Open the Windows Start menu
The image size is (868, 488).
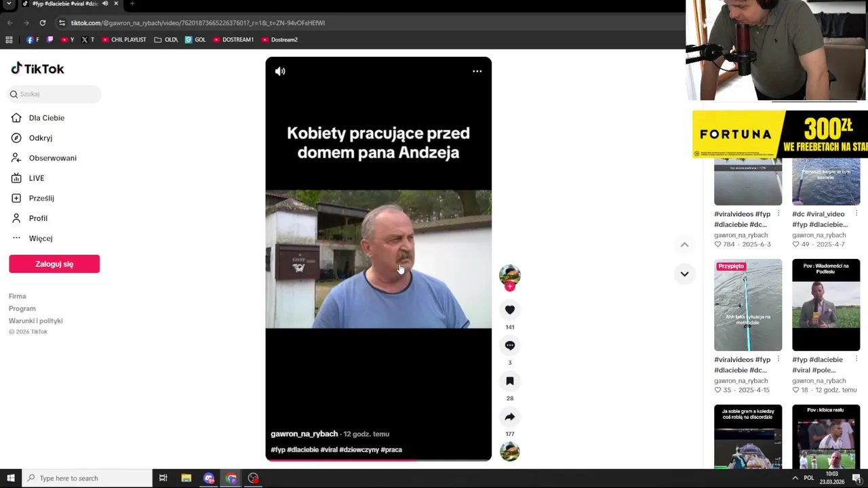pyautogui.click(x=11, y=479)
